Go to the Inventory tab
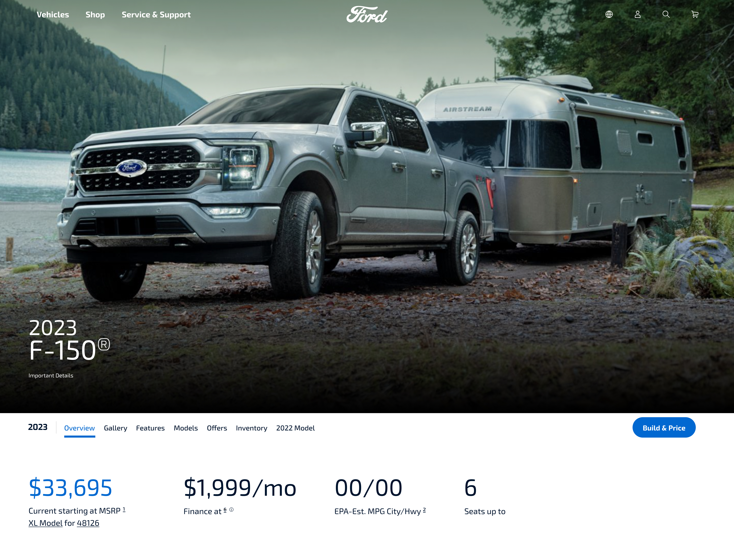This screenshot has height=560, width=734. 252,428
